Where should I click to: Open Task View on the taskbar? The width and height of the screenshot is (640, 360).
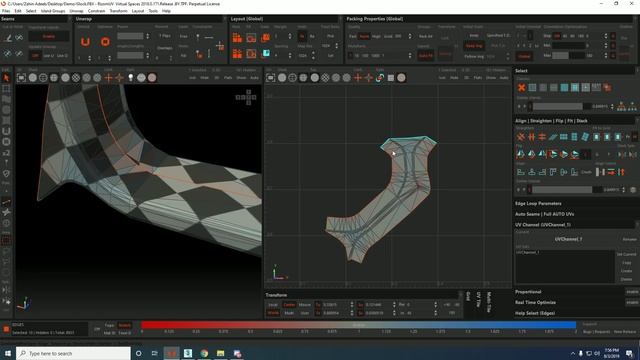coord(155,353)
